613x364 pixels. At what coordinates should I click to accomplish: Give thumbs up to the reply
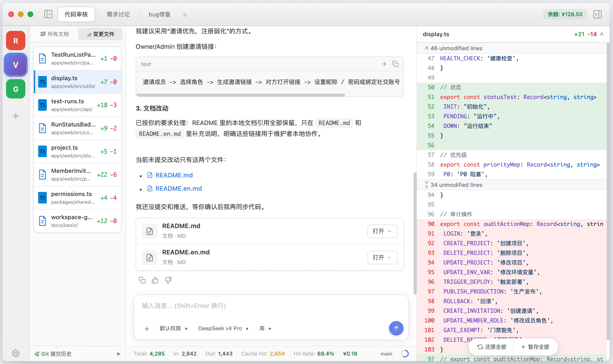pyautogui.click(x=155, y=280)
